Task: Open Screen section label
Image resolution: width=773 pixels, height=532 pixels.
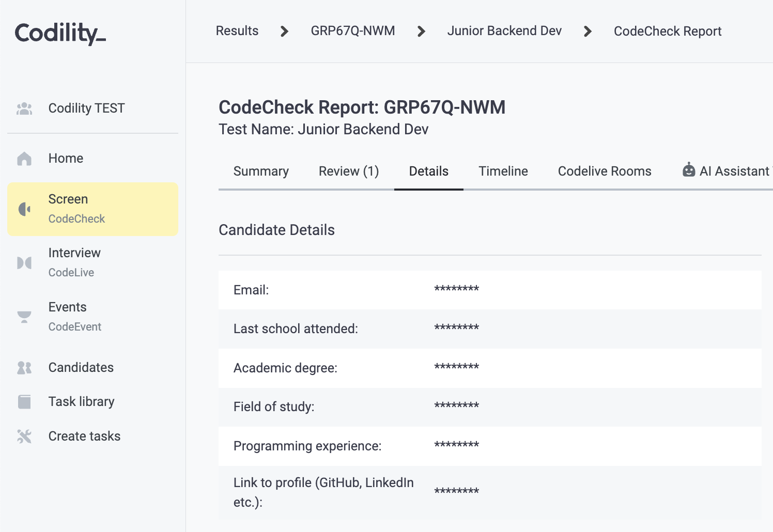Action: click(x=68, y=199)
